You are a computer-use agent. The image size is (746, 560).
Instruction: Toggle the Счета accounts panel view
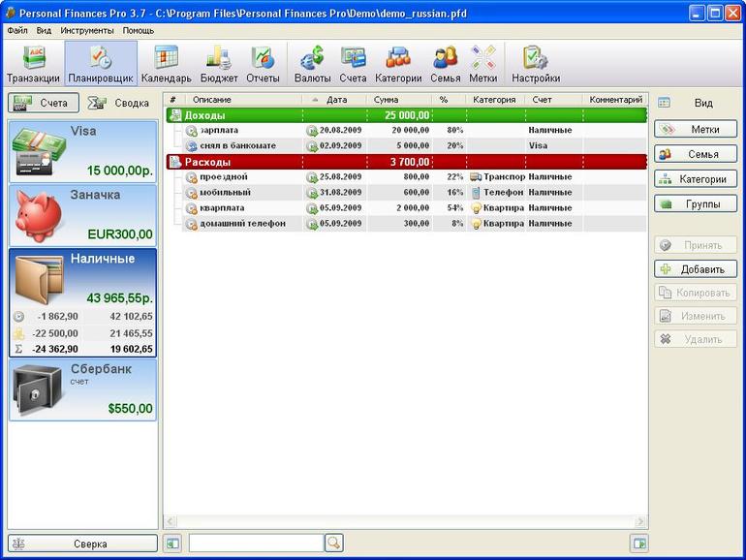click(x=44, y=103)
